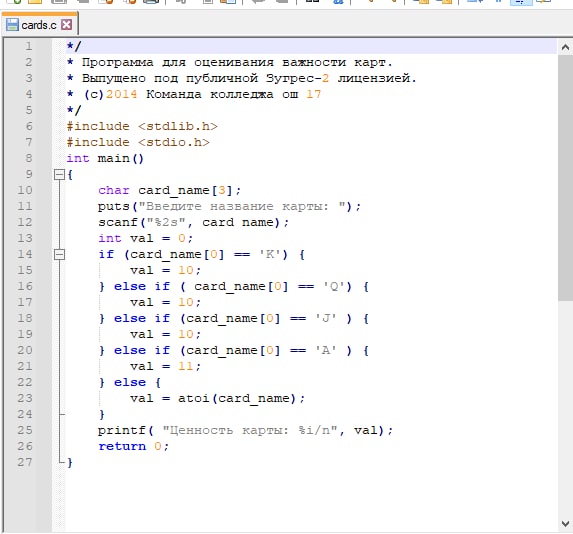Screen dimensions: 573x534
Task: Collapse the main function fold at line 9
Action: click(59, 174)
